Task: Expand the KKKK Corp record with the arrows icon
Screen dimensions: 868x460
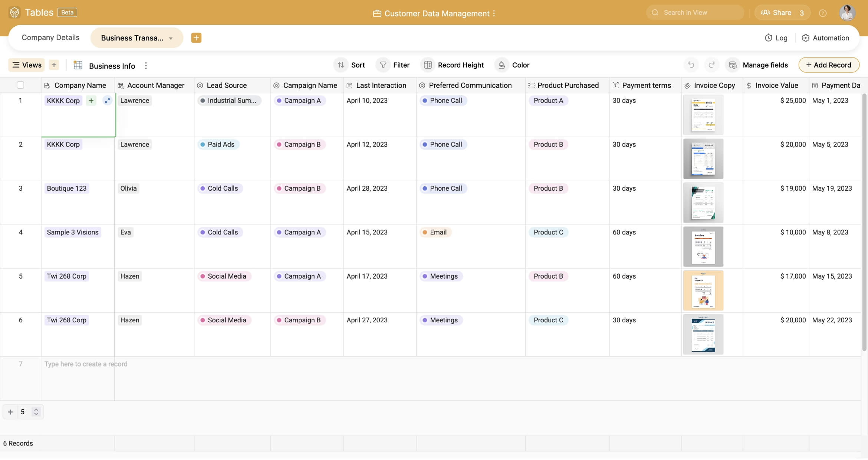Action: pyautogui.click(x=107, y=101)
